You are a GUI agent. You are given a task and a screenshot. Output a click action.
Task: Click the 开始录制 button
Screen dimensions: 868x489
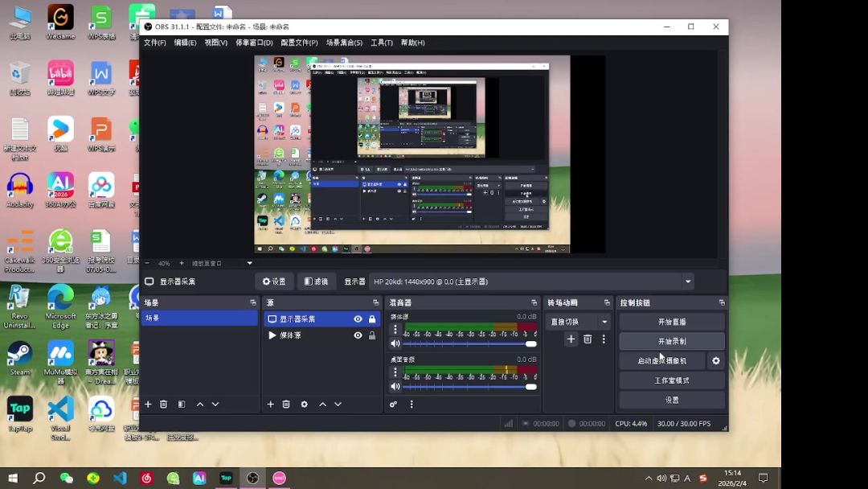(x=672, y=341)
